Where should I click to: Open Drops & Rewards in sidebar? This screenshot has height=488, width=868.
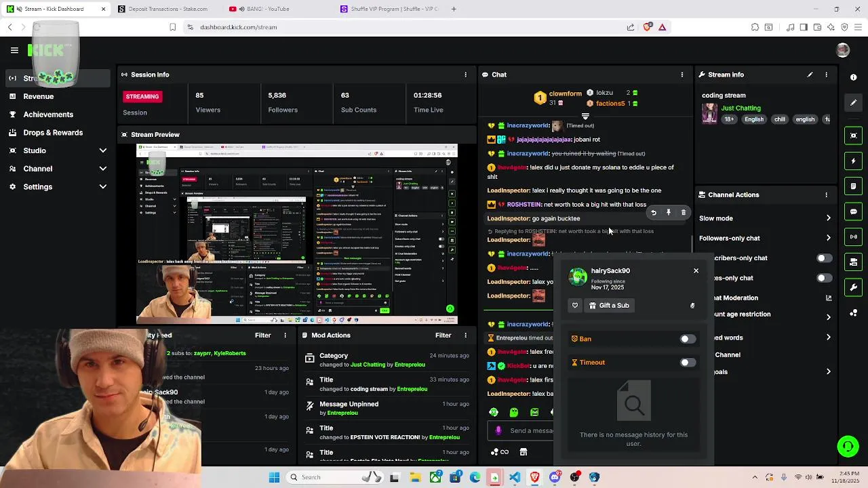click(52, 133)
